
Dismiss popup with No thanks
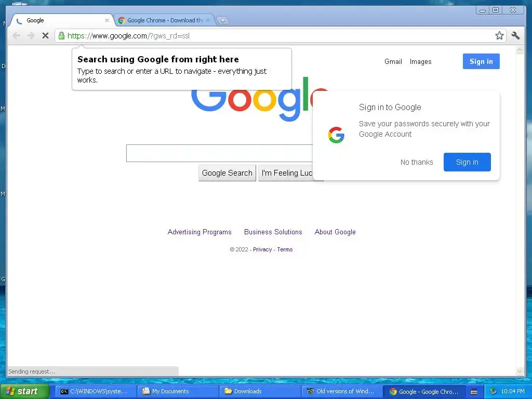417,162
